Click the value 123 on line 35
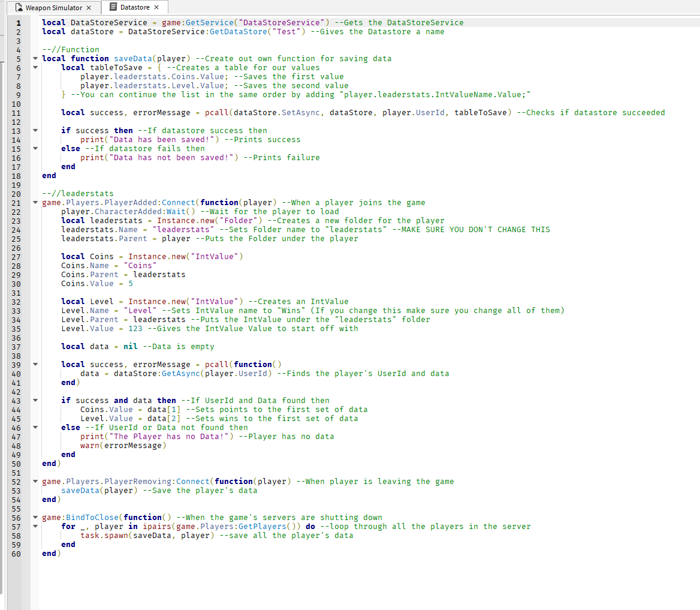 click(135, 329)
